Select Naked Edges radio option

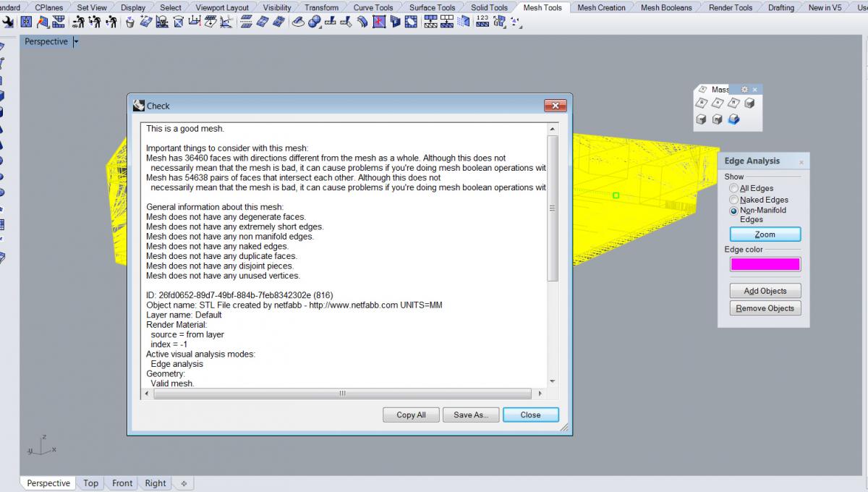733,200
